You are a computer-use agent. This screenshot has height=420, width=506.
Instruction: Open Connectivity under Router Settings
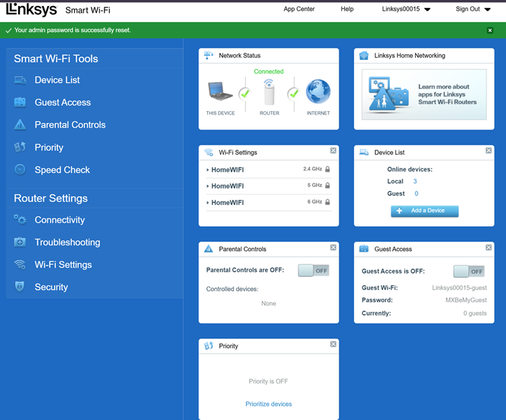[x=59, y=220]
